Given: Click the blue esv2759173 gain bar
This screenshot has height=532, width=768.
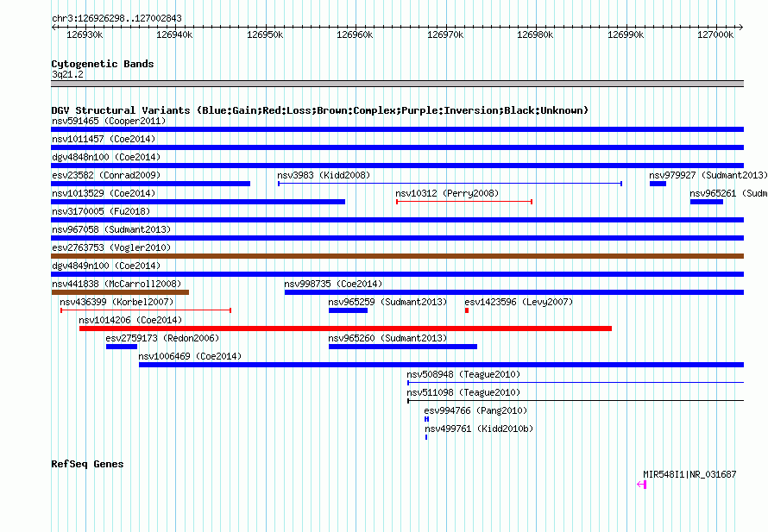Looking at the screenshot, I should [x=122, y=347].
